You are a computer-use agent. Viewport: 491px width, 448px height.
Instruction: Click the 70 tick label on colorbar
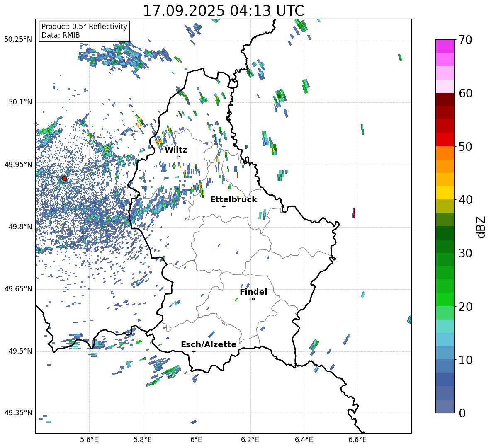click(466, 40)
